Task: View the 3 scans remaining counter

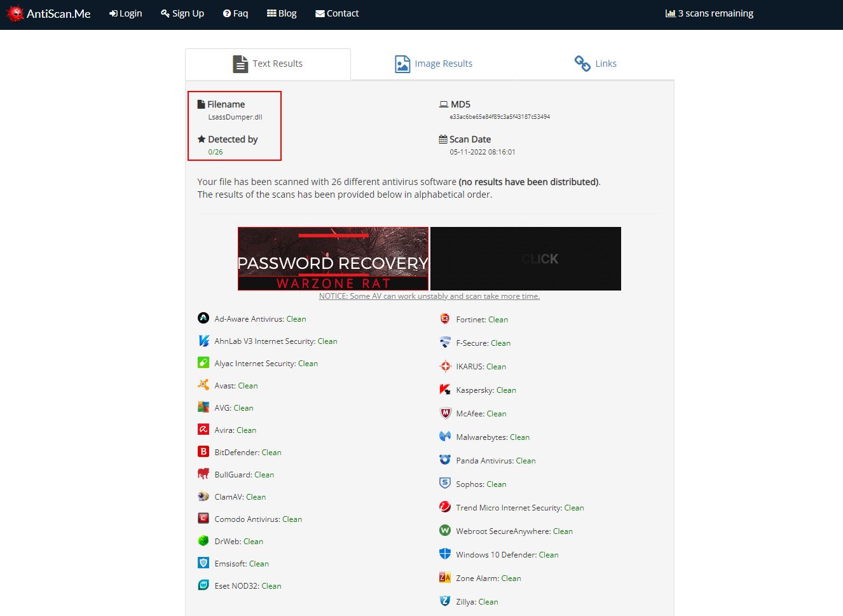Action: [x=709, y=13]
